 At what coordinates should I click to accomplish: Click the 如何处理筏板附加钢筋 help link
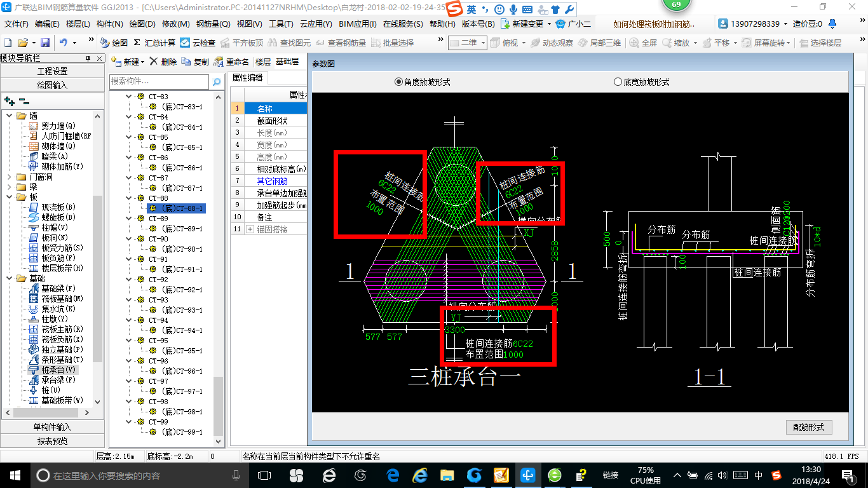[x=654, y=24]
